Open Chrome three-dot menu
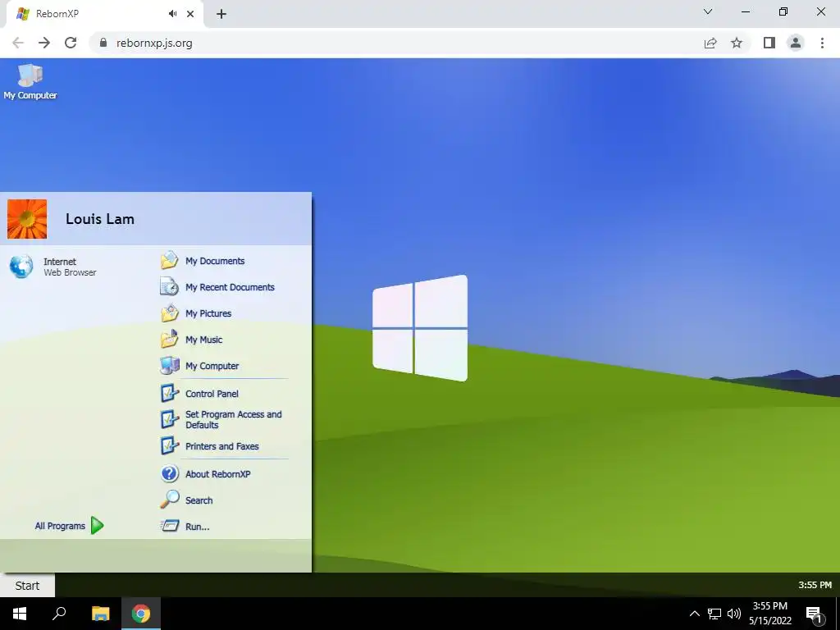The width and height of the screenshot is (840, 630). coord(822,43)
